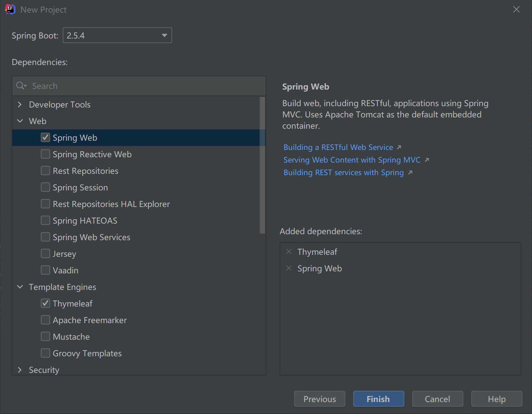Screen dimensions: 532x414
Task: Click the IntelliJ IDEA logo icon
Action: pyautogui.click(x=10, y=9)
